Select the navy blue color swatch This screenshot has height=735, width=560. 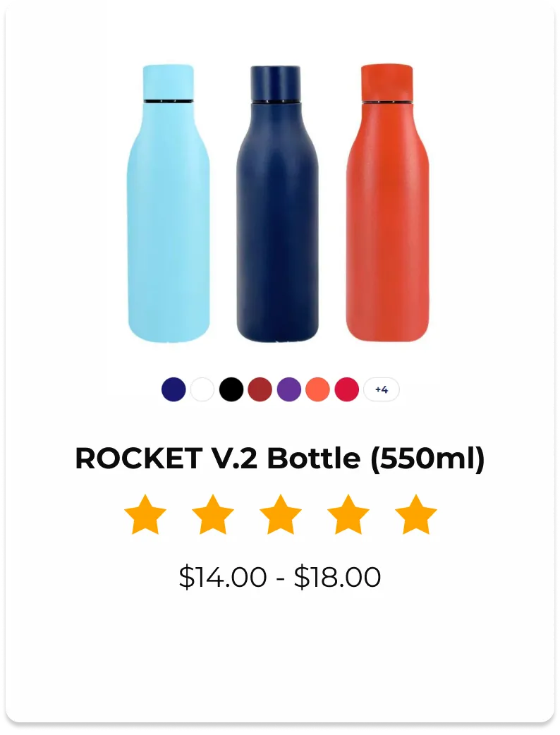[174, 389]
